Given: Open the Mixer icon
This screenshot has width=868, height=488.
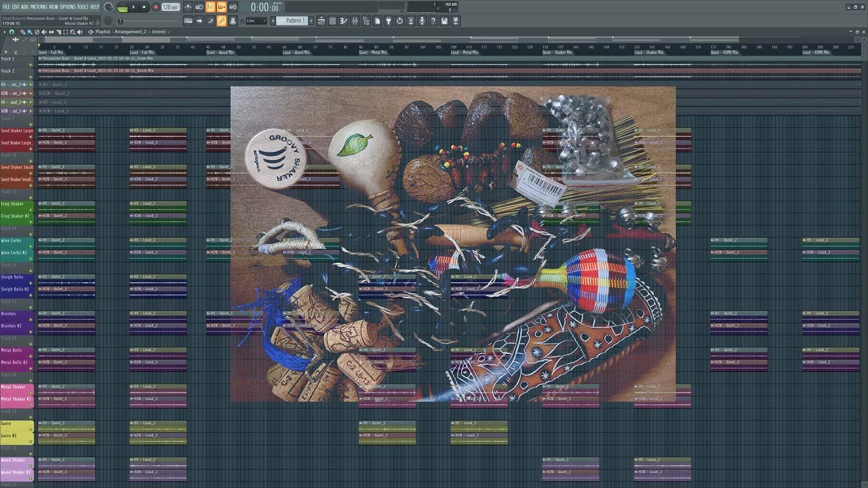Looking at the screenshot, I should [x=355, y=21].
